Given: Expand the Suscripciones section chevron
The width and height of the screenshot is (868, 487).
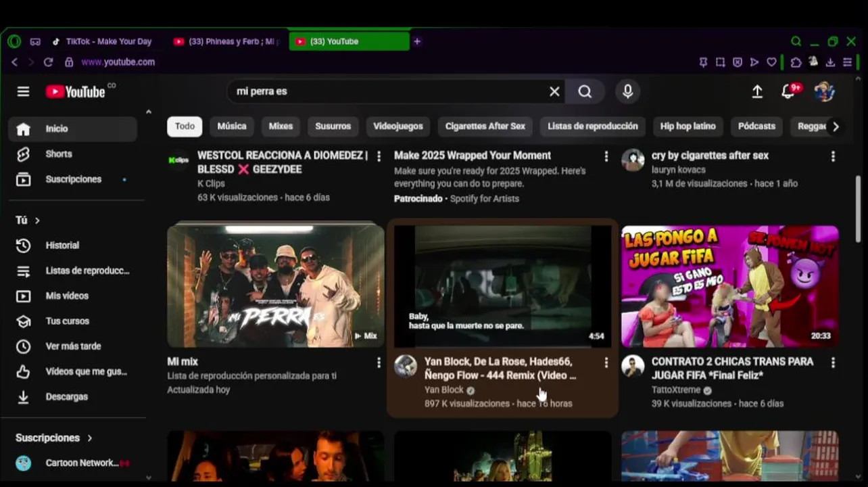Looking at the screenshot, I should 89,438.
